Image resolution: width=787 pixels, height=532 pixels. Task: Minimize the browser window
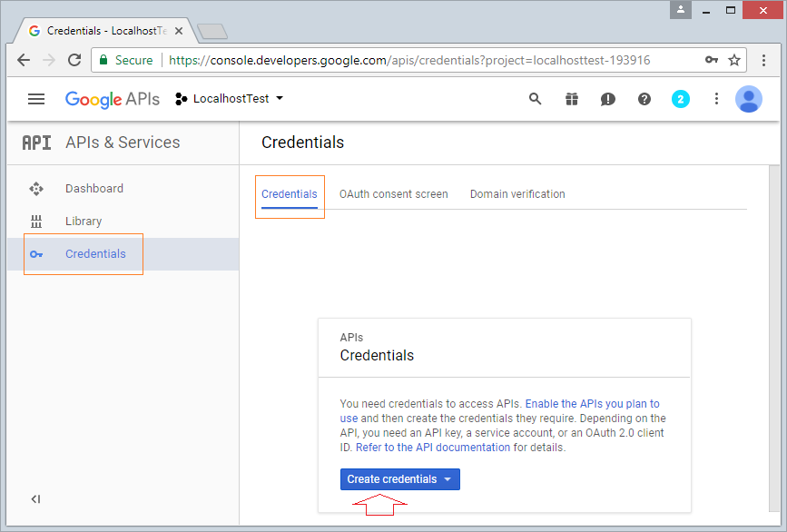(706, 10)
